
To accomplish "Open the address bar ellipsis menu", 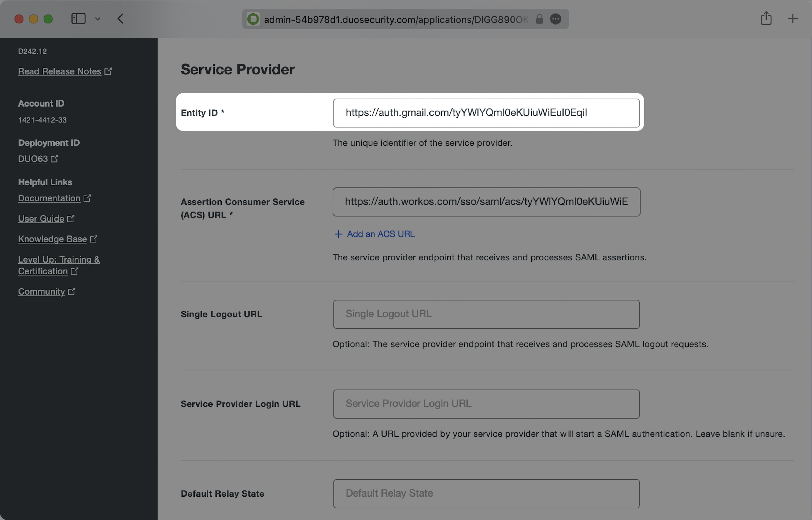I will (x=556, y=19).
